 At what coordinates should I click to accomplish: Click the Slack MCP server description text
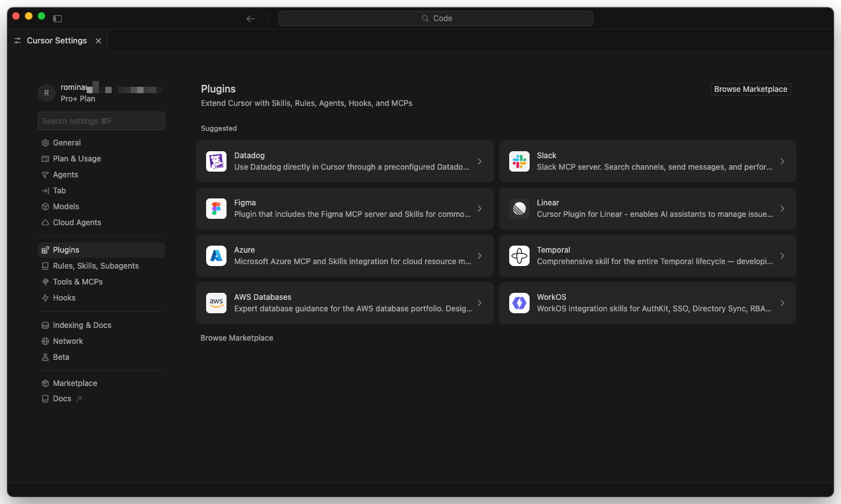[x=655, y=167]
